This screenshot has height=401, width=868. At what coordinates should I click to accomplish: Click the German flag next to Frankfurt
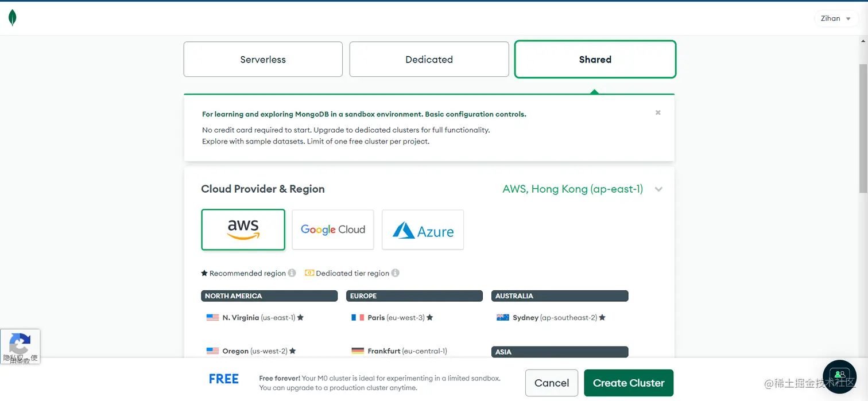[x=358, y=351]
